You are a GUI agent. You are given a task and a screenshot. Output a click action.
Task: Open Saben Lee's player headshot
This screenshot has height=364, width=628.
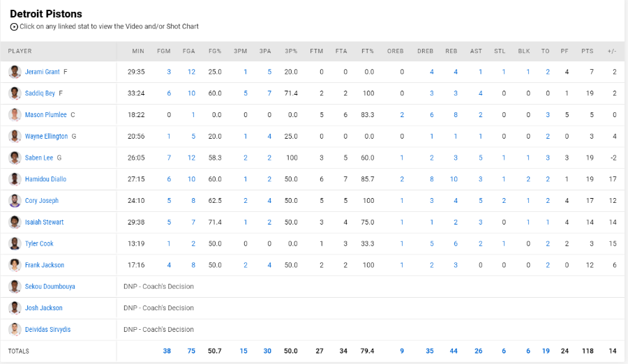coord(15,158)
